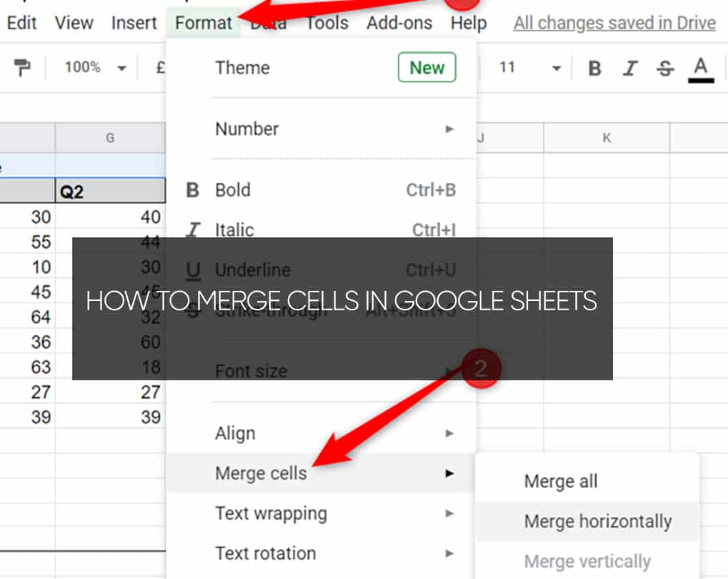Image resolution: width=728 pixels, height=579 pixels.
Task: Click the currency format icon
Action: (160, 68)
